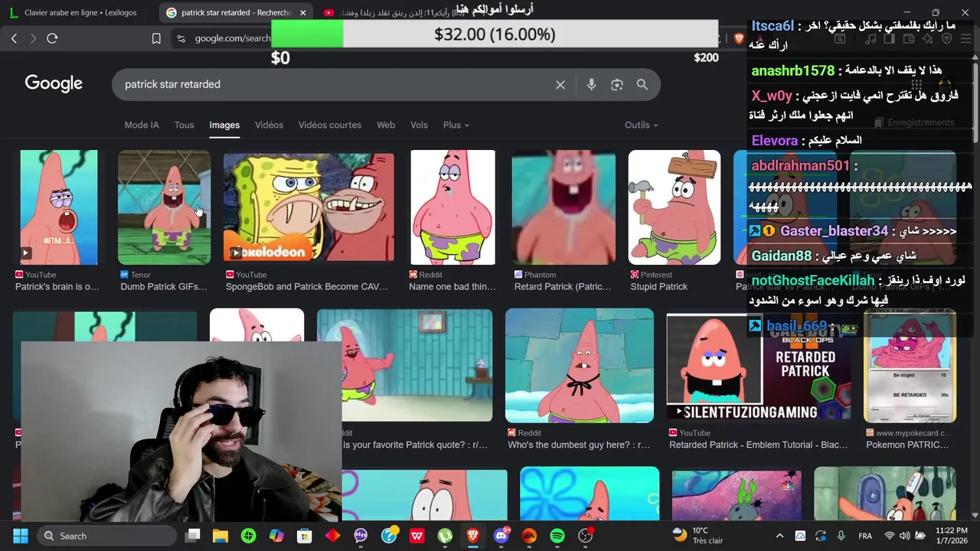Image resolution: width=980 pixels, height=551 pixels.
Task: Open the Vidéos courtes tab
Action: (x=330, y=125)
